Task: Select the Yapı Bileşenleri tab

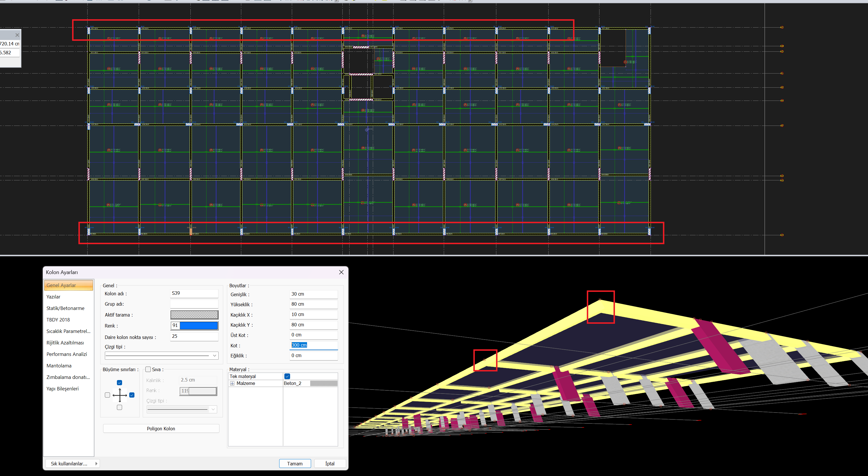Action: (x=62, y=388)
